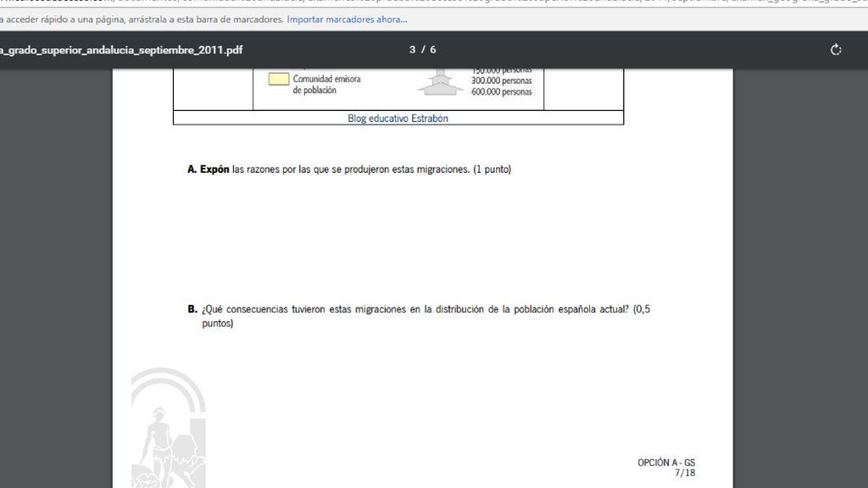This screenshot has width=868, height=488.
Task: Click question A text starting with 'Expón'
Action: pos(349,169)
